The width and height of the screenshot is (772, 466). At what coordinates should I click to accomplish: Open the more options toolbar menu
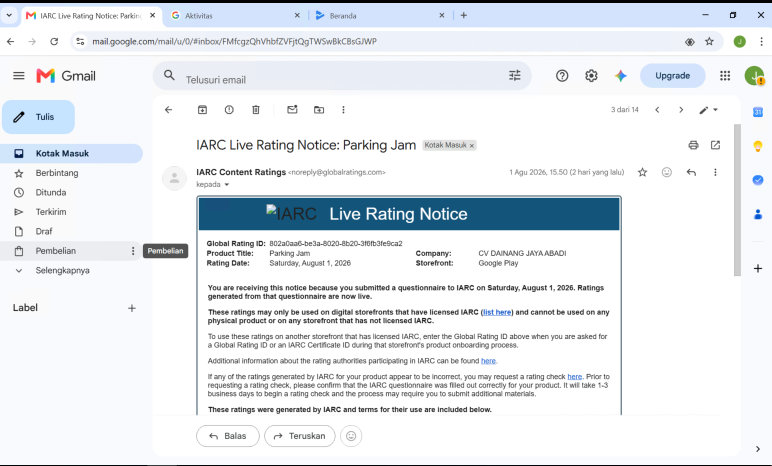[343, 109]
